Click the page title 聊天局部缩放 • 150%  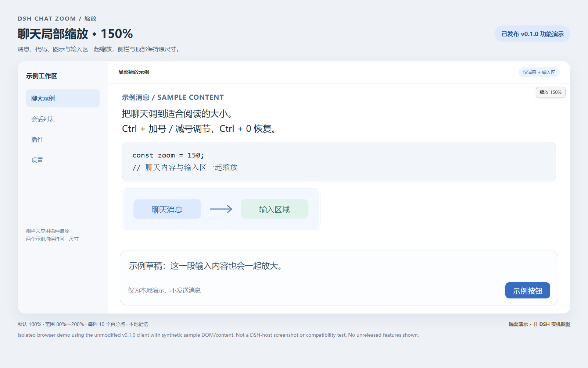tap(75, 34)
